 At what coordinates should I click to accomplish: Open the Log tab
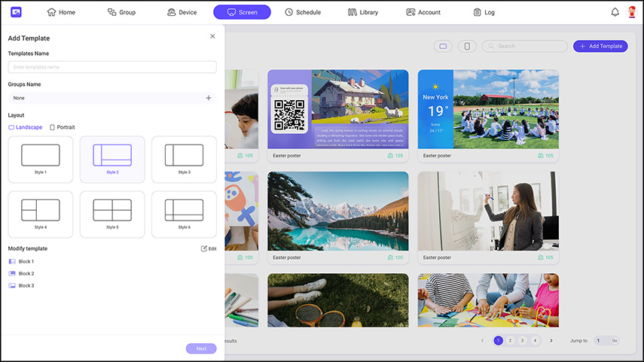click(484, 12)
